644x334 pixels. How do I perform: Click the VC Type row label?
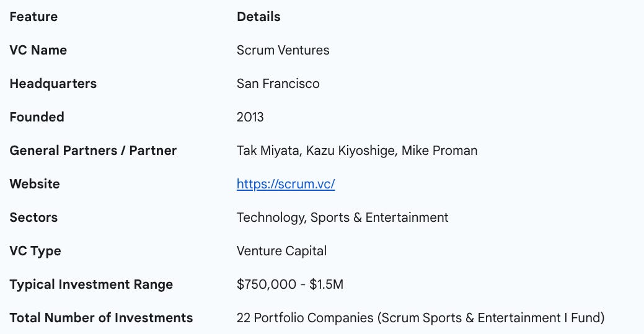point(35,251)
